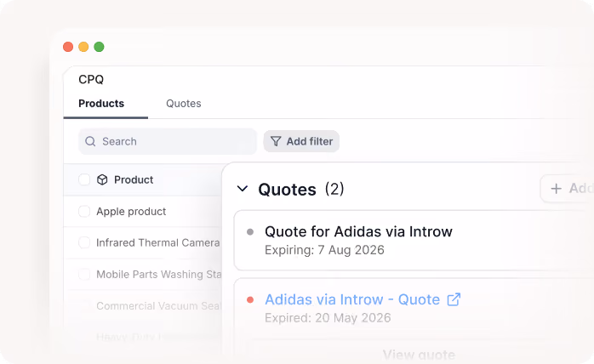Select the Mobile Parts Washing row text
The width and height of the screenshot is (594, 364).
click(159, 274)
